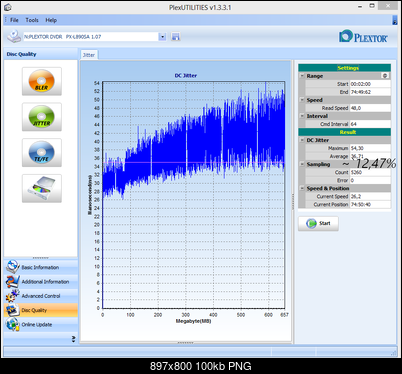This screenshot has width=402, height=374.
Task: Click the Basic Information icon
Action: 13,267
